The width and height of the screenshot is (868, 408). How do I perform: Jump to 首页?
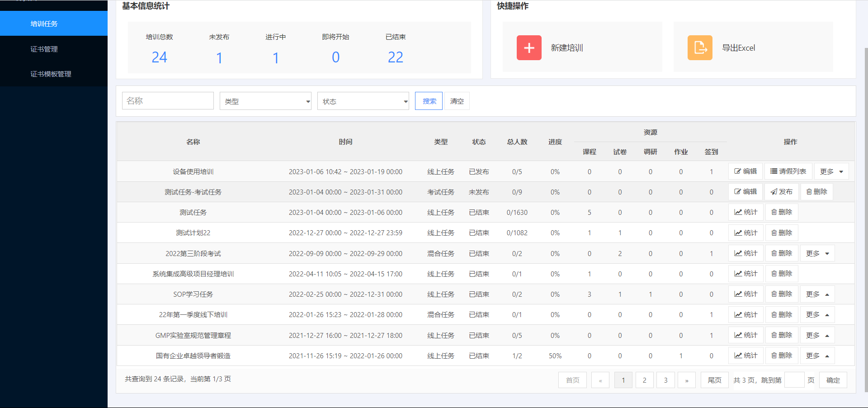click(x=573, y=380)
